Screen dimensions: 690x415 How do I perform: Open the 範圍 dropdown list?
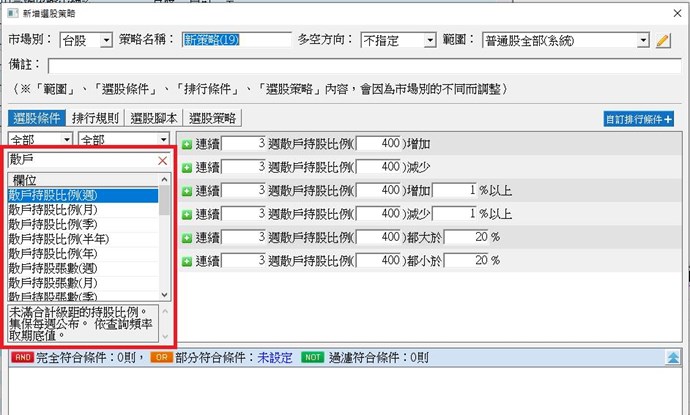(643, 41)
